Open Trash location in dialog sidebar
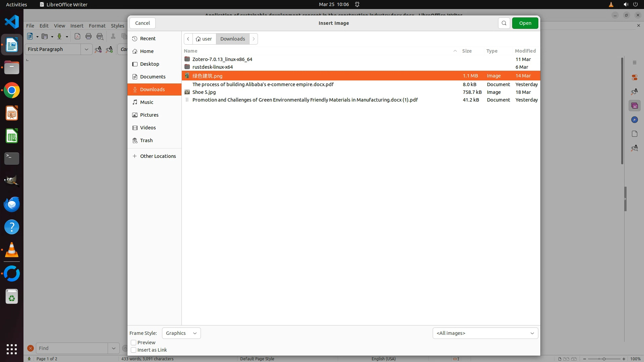The width and height of the screenshot is (644, 362). (x=146, y=140)
